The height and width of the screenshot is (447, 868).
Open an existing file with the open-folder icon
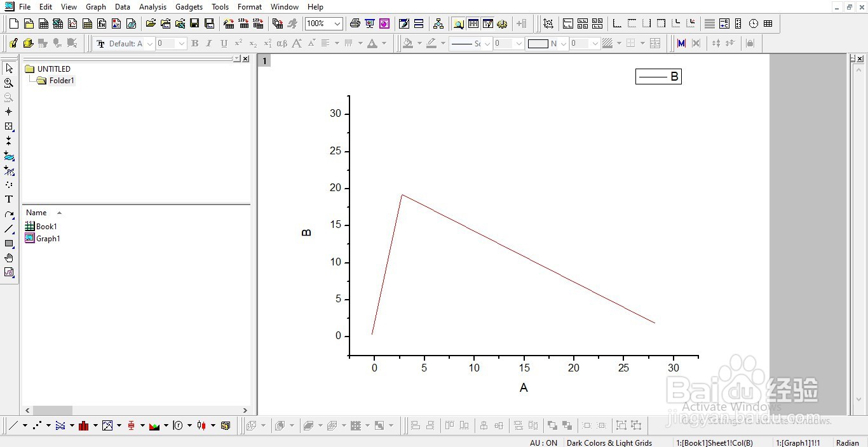(x=151, y=23)
